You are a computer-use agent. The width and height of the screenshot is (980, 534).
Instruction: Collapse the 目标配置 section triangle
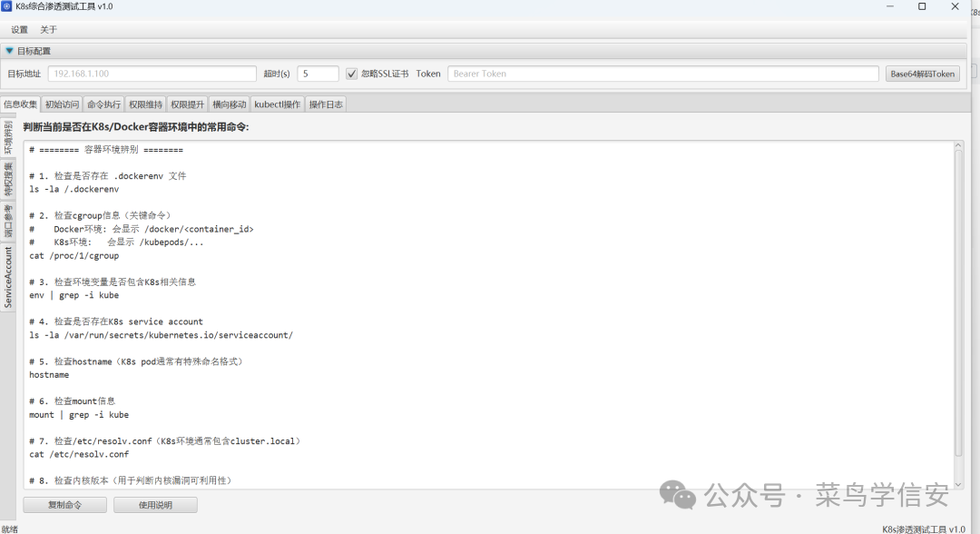click(9, 51)
